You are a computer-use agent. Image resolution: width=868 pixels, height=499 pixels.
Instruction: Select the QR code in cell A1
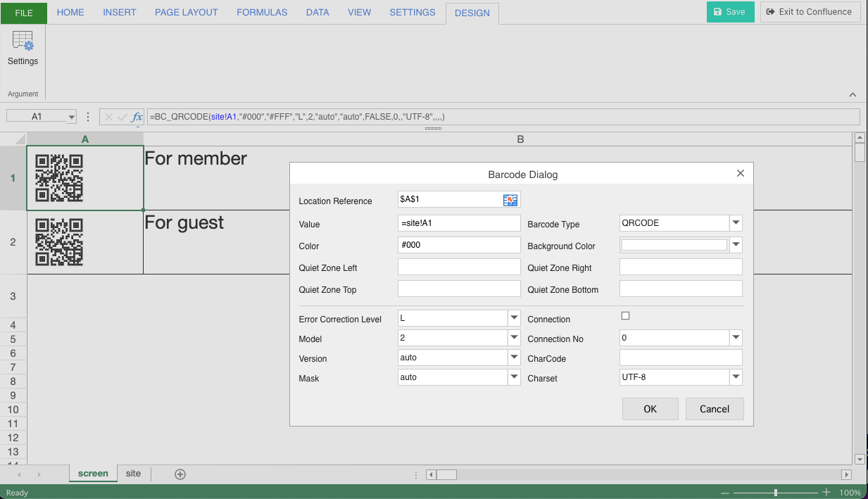(59, 178)
